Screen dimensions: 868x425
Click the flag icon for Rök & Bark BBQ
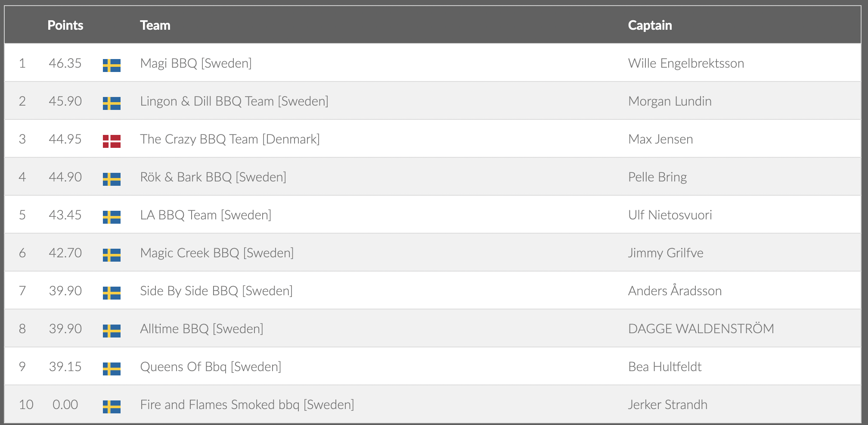click(x=112, y=179)
